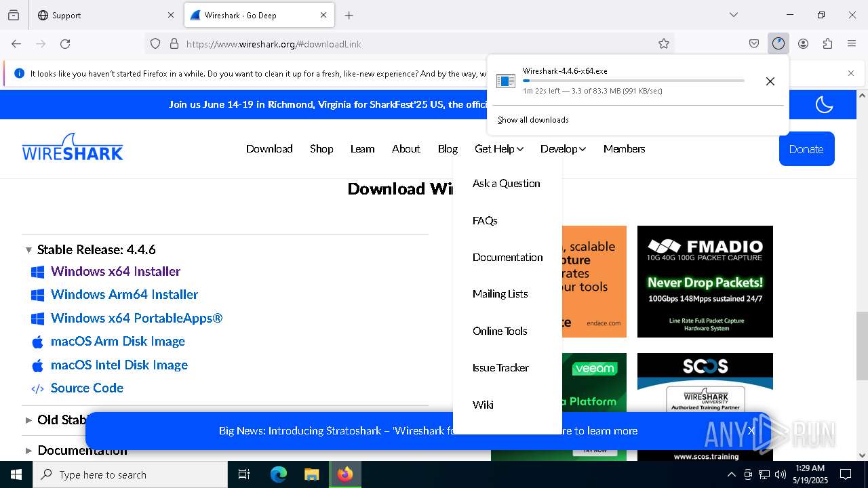Select Online Tools menu entry

[500, 331]
